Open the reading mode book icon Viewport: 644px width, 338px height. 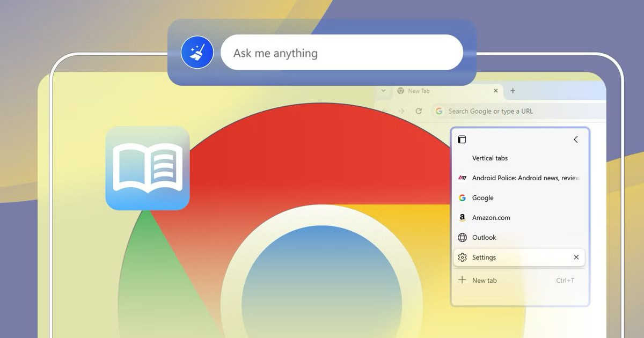pyautogui.click(x=148, y=168)
